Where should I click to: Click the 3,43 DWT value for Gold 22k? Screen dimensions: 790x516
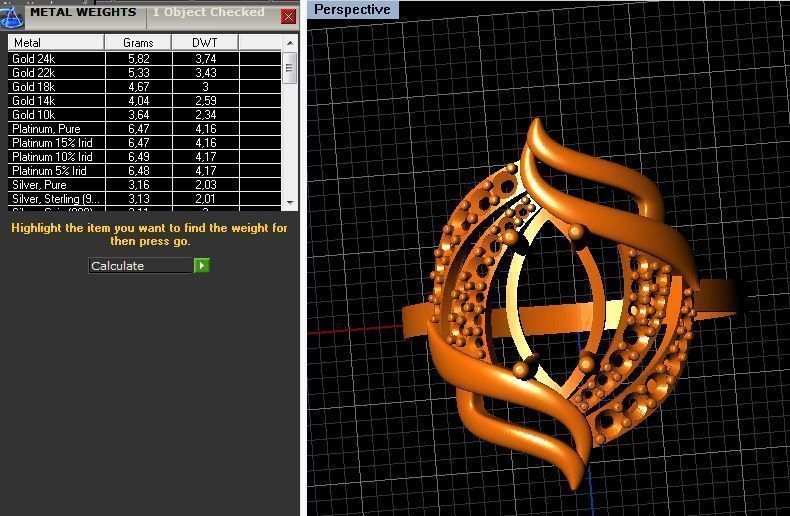pos(206,73)
